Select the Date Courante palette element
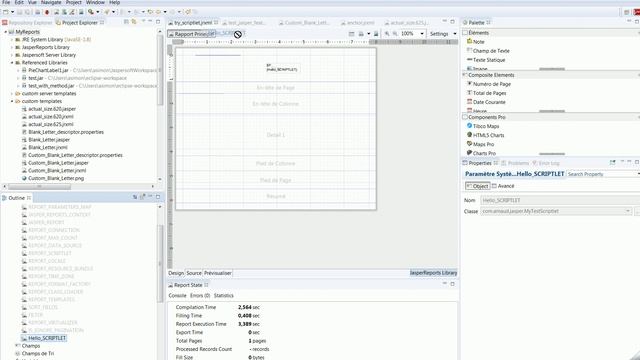Image resolution: width=640 pixels, height=360 pixels. [486, 102]
